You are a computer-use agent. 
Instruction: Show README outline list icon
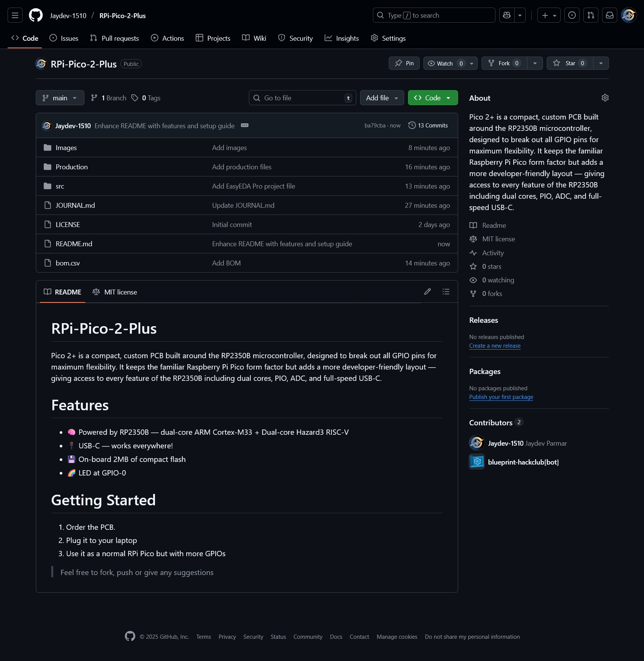446,292
